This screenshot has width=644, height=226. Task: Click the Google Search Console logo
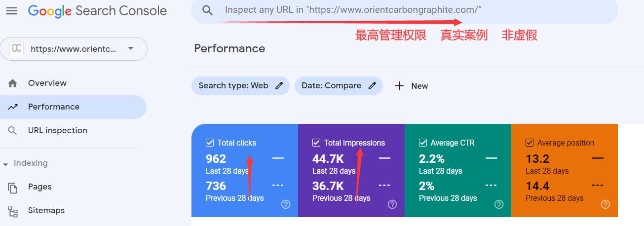tap(97, 10)
